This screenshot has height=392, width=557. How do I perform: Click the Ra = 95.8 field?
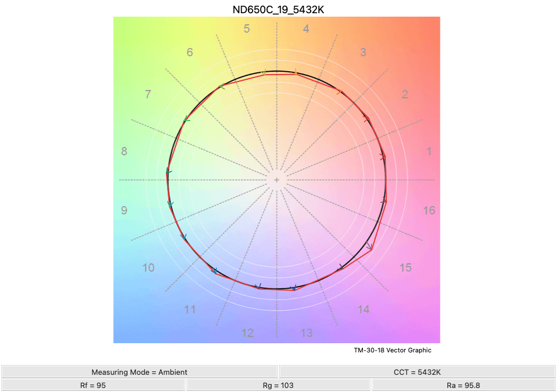click(463, 385)
